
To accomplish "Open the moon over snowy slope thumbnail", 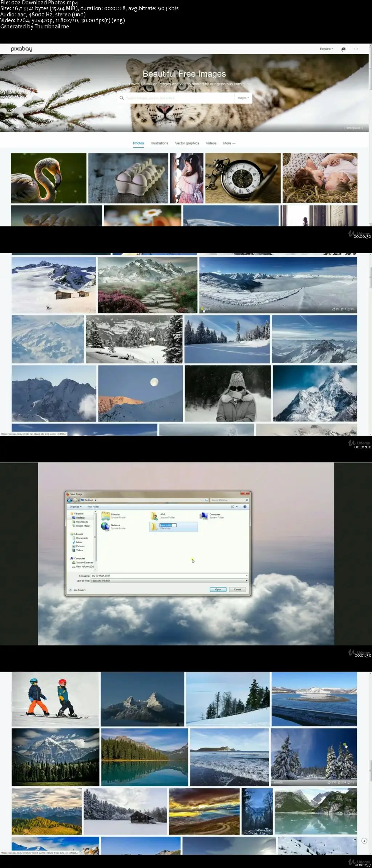I will pos(140,393).
